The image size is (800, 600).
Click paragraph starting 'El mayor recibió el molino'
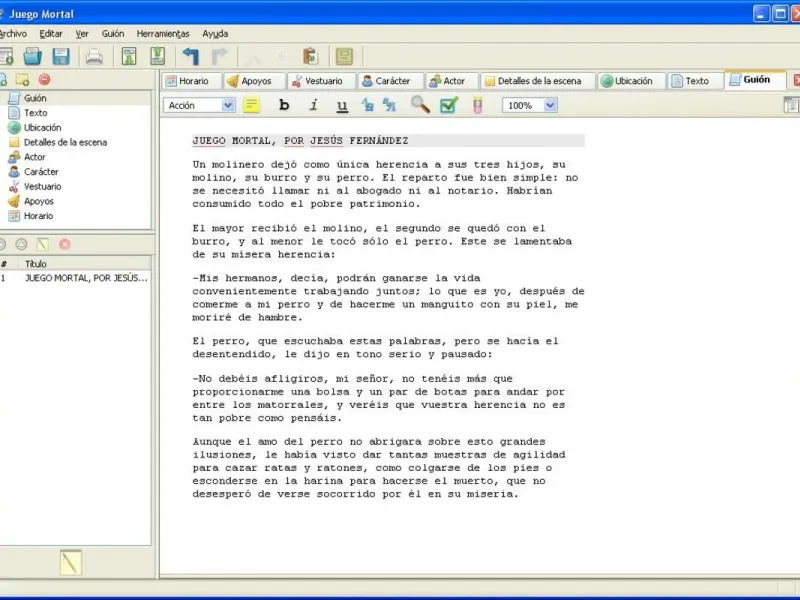[x=382, y=241]
